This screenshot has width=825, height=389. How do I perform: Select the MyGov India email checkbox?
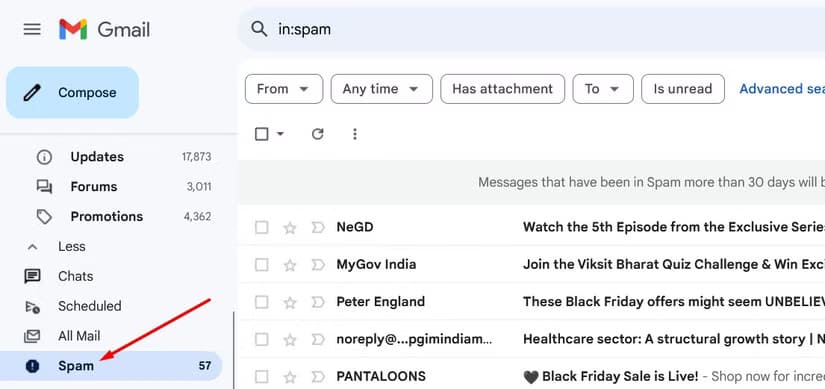pos(261,265)
